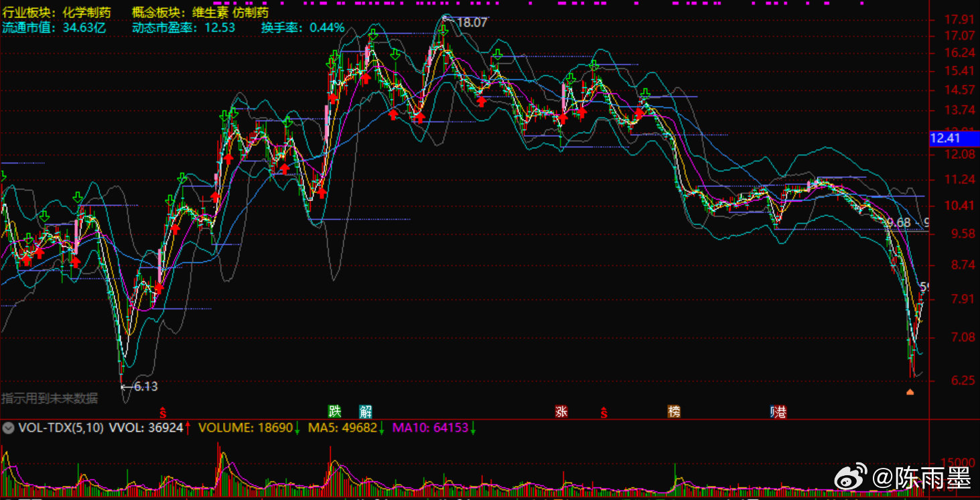980x500 pixels.
Task: Click the 18.07 high price label
Action: [x=472, y=23]
